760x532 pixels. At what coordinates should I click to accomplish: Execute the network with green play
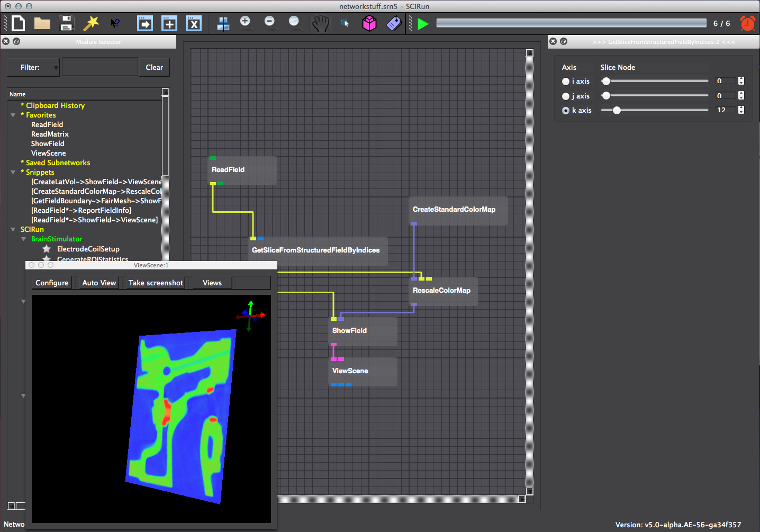coord(423,23)
